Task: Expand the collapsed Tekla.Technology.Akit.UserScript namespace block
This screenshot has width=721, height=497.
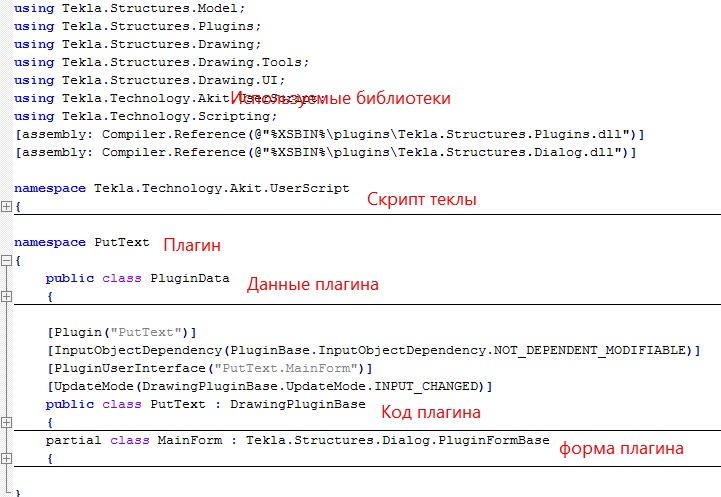Action: tap(6, 206)
